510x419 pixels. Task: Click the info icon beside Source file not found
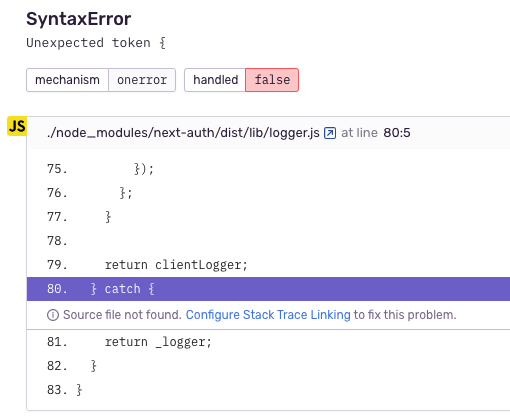click(53, 315)
